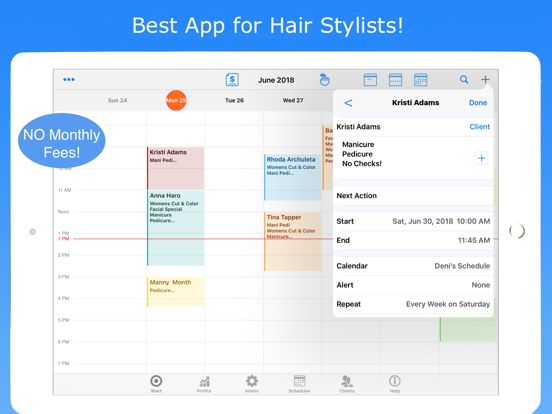This screenshot has width=552, height=414.
Task: Open the Next Action row
Action: [x=413, y=196]
